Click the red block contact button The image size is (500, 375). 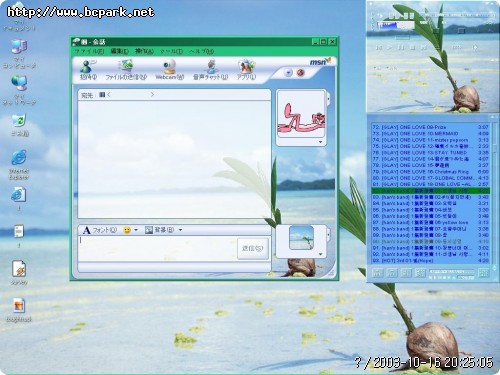(x=300, y=73)
